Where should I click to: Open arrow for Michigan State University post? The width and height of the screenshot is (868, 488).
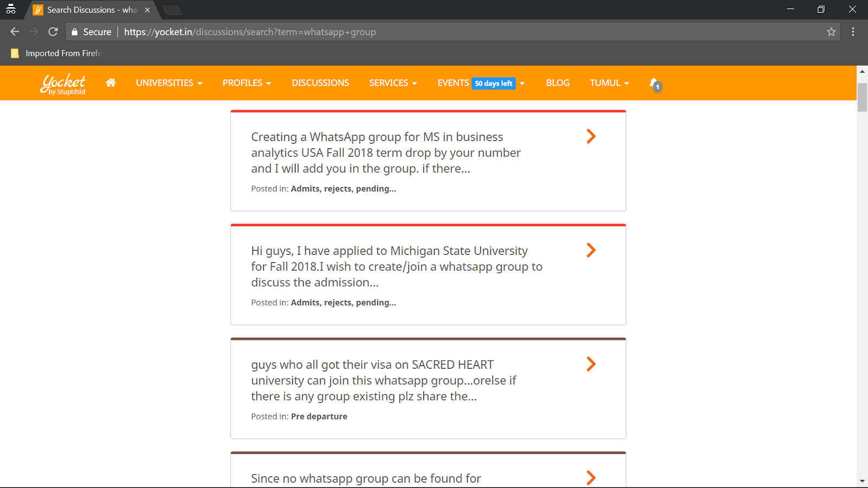[x=591, y=250]
